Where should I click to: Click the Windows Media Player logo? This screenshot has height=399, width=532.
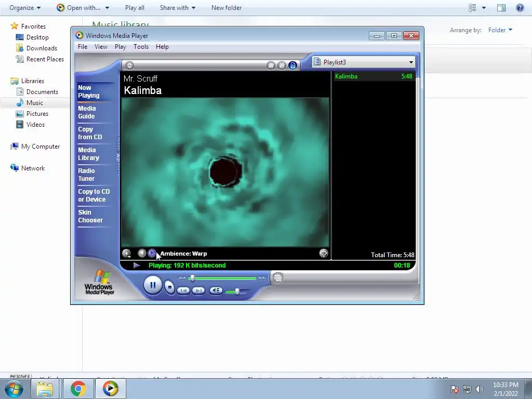[x=99, y=282]
